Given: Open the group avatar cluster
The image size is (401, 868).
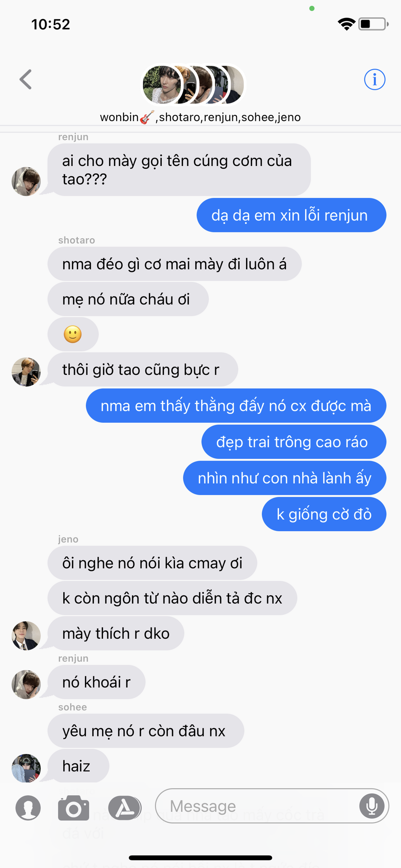Looking at the screenshot, I should point(193,85).
